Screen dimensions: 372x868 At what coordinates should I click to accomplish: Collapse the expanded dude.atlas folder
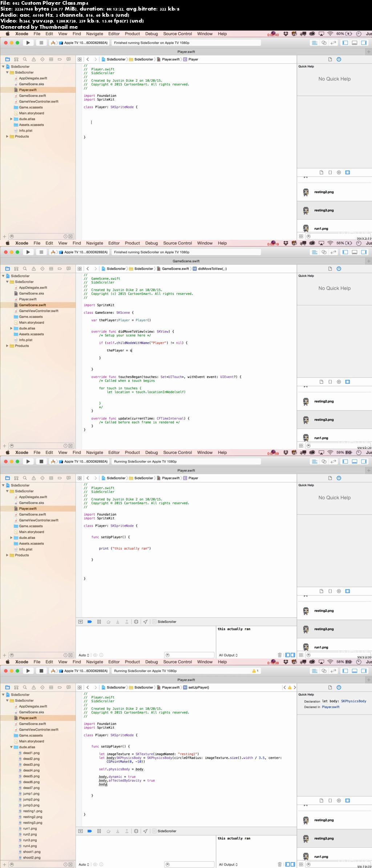[x=11, y=747]
